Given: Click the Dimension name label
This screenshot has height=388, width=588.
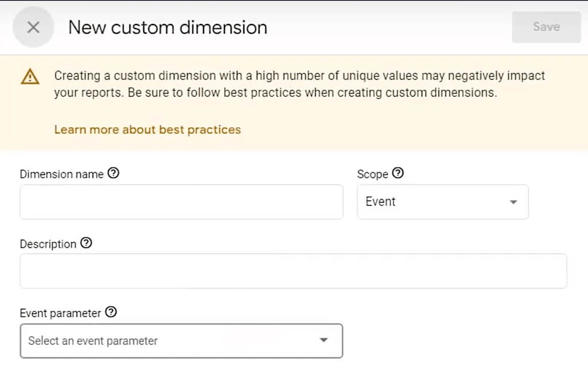Looking at the screenshot, I should 61,174.
